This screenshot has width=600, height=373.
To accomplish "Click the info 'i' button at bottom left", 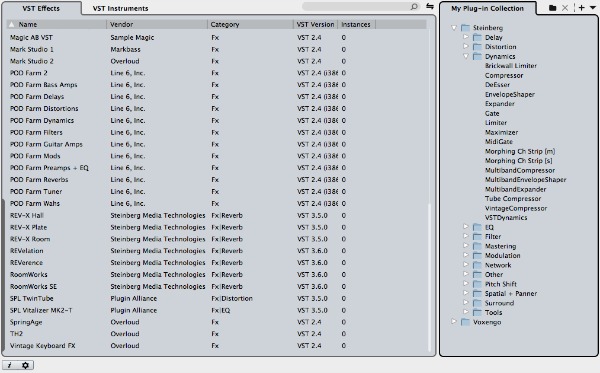I will [10, 365].
